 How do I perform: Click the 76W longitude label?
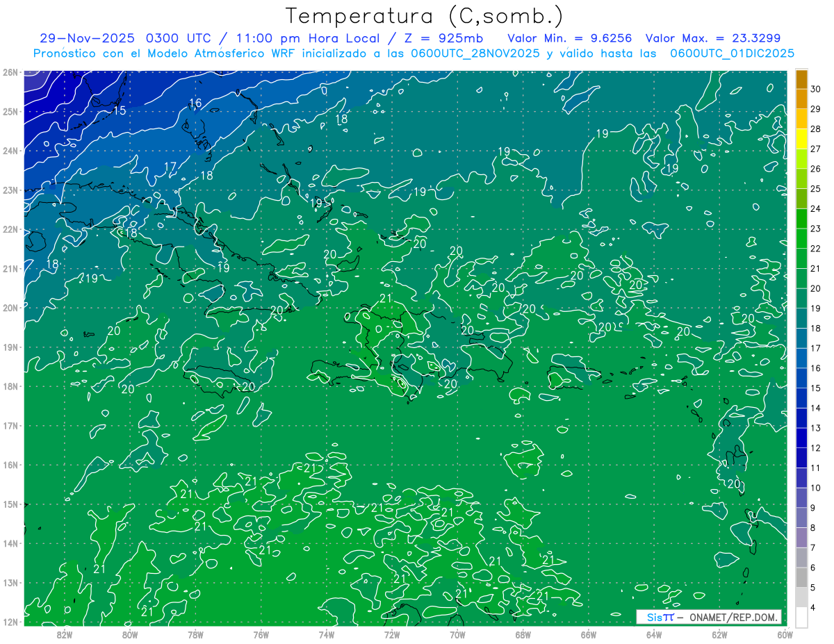click(261, 634)
